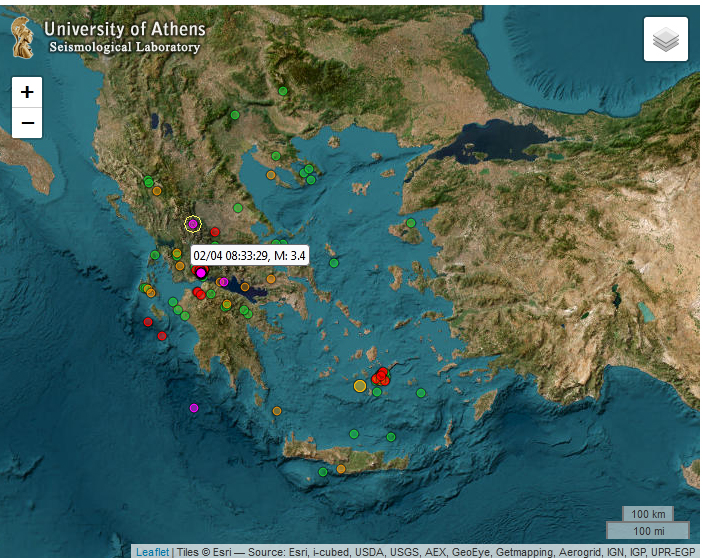
Task: Click the red earthquake cluster near Santorini
Action: pyautogui.click(x=382, y=377)
